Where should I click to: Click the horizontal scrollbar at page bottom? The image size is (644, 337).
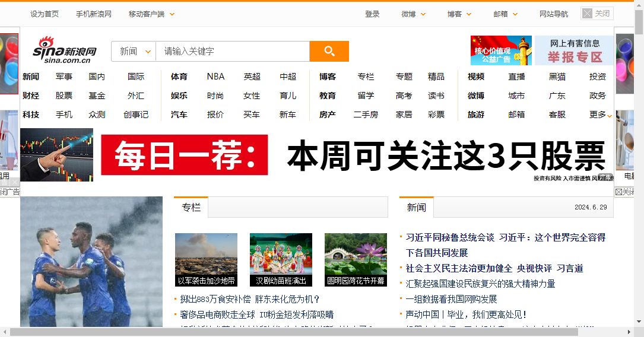(321, 332)
